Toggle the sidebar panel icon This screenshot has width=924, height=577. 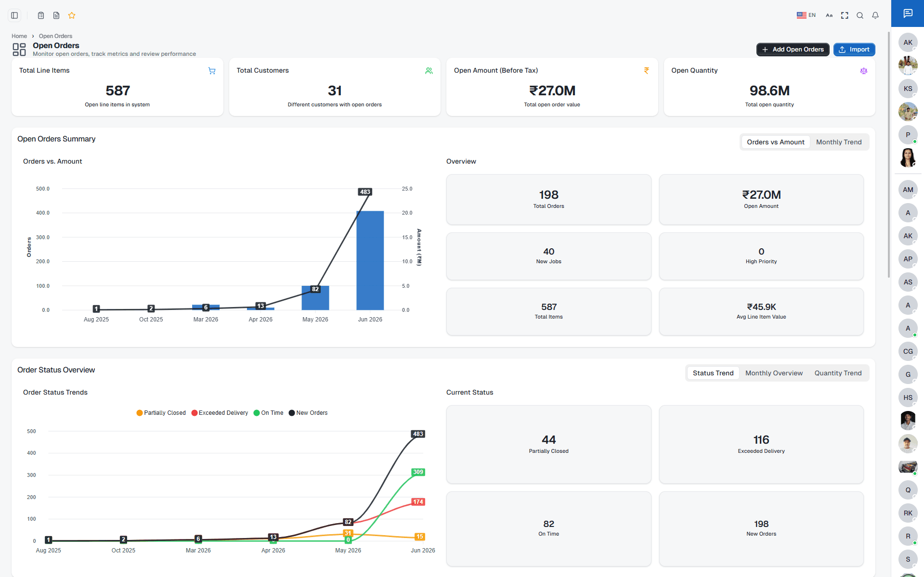(x=14, y=15)
